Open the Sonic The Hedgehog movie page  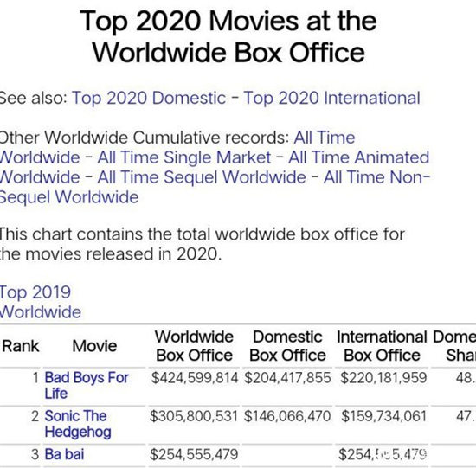pos(78,424)
